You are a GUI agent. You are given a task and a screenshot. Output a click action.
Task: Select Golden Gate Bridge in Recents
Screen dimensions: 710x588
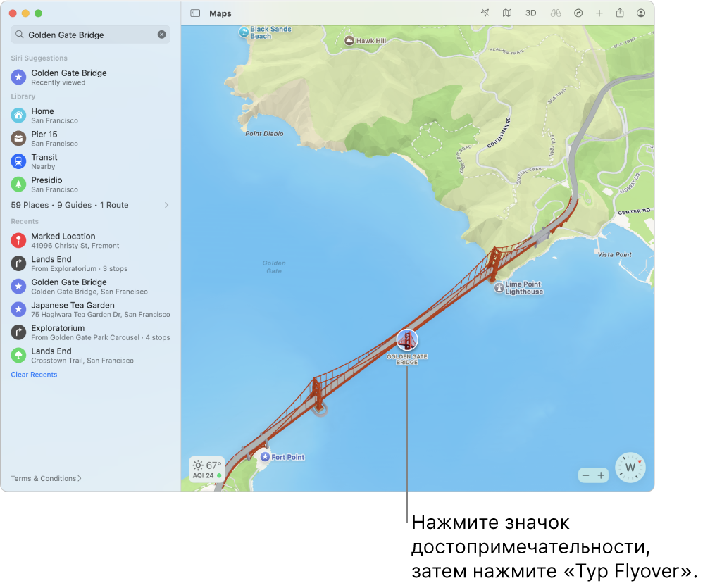coord(91,287)
